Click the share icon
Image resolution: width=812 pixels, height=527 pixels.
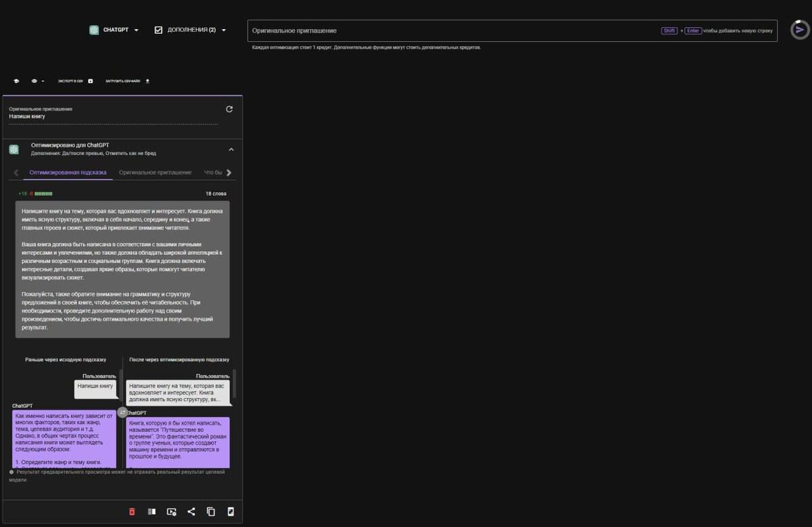tap(190, 512)
